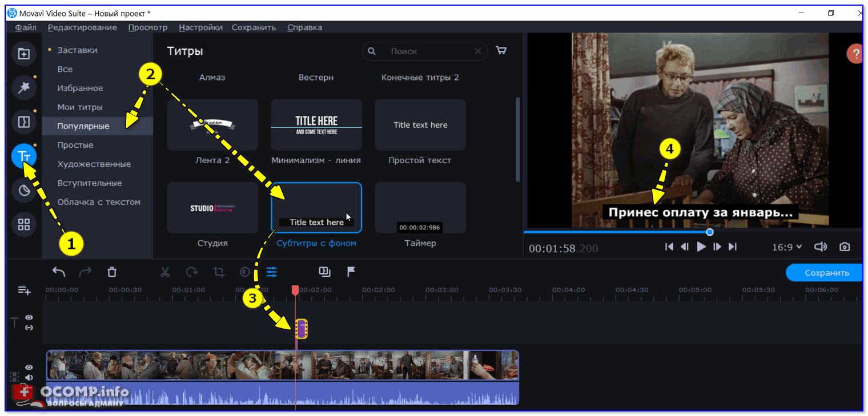This screenshot has height=416, width=868.
Task: Open the red help question mark
Action: point(855,54)
